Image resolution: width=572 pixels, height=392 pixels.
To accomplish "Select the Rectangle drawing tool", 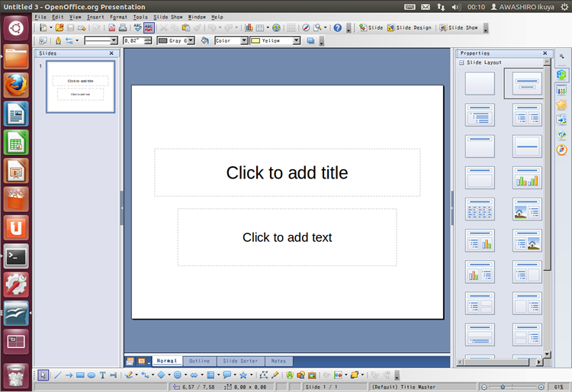I will click(80, 375).
